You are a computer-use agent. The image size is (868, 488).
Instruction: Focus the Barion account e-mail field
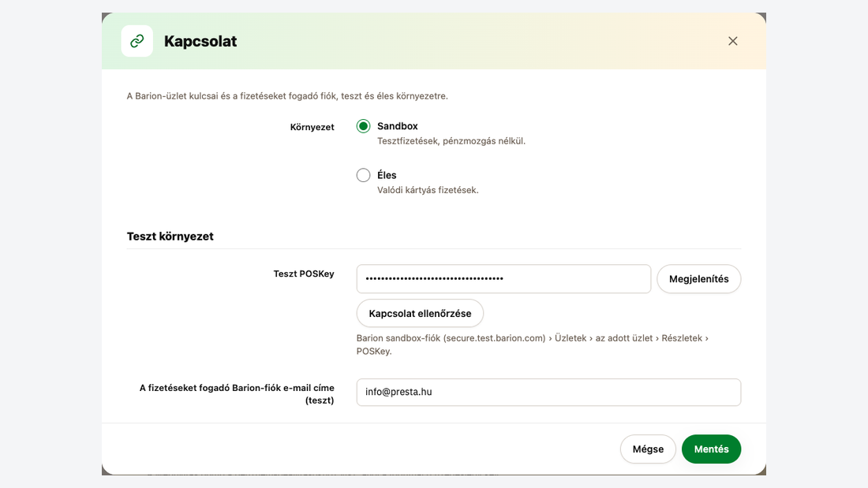pyautogui.click(x=548, y=393)
